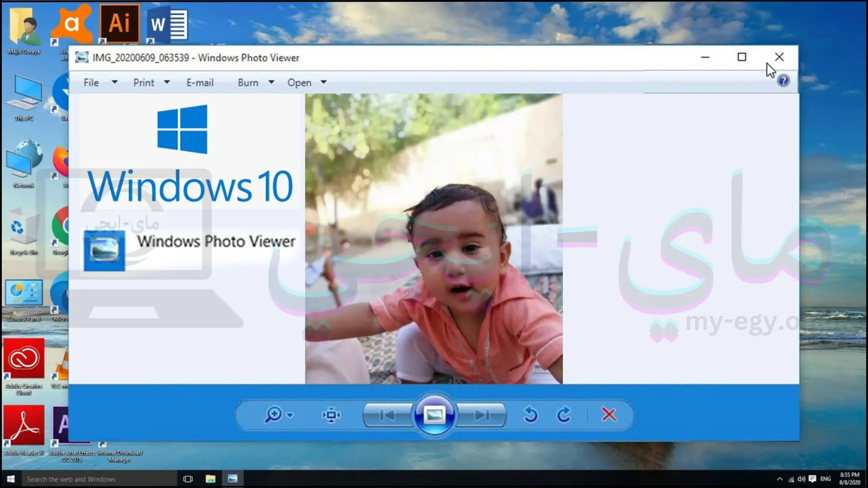The image size is (868, 488).
Task: Click the Photo Viewer taskbar button
Action: 233,479
